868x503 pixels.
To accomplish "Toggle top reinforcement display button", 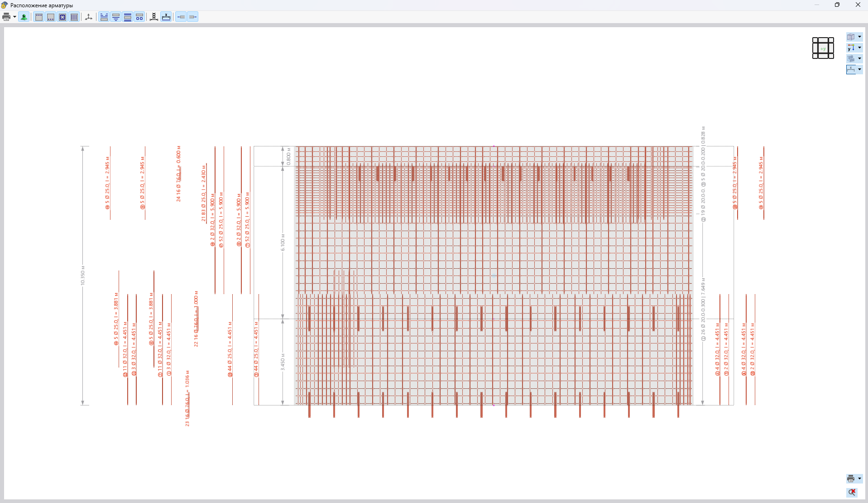I will pyautogui.click(x=39, y=17).
